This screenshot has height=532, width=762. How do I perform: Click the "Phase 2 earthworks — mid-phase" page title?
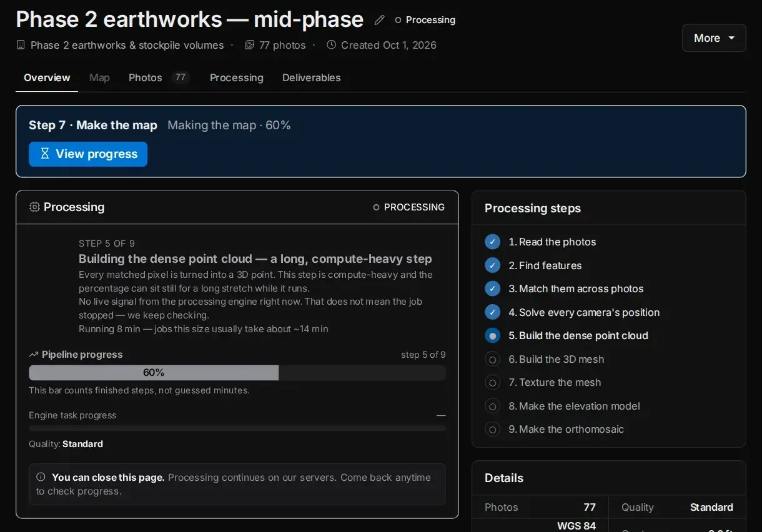click(x=190, y=19)
